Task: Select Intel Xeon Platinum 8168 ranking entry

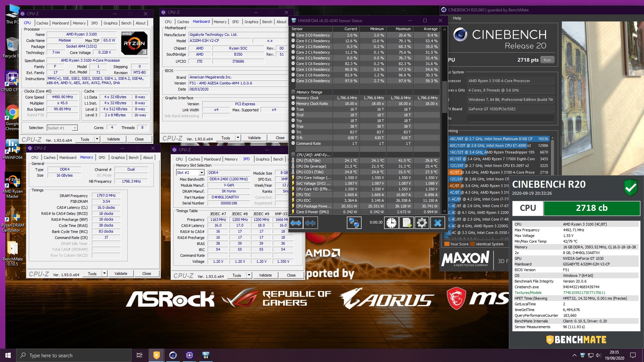Action: (498, 139)
